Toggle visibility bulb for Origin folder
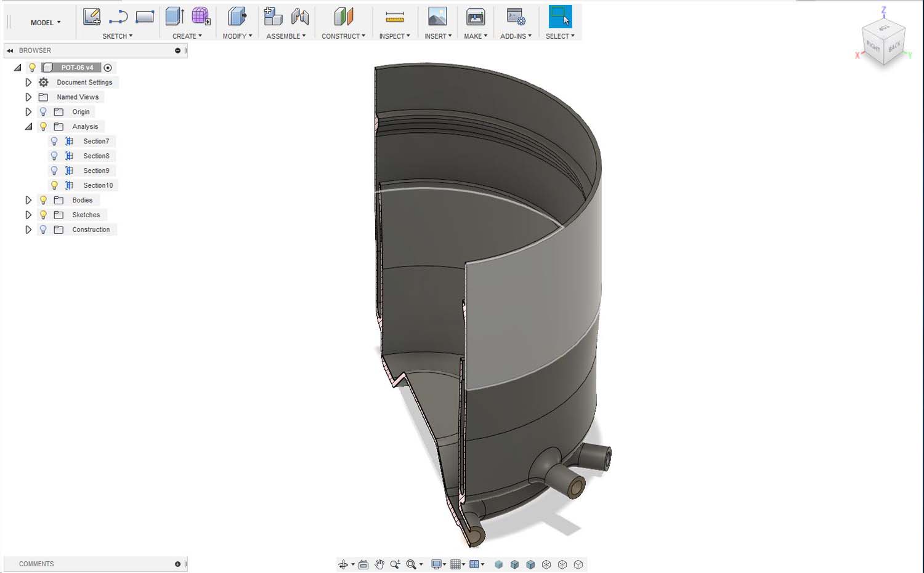Image resolution: width=924 pixels, height=573 pixels. pos(43,111)
